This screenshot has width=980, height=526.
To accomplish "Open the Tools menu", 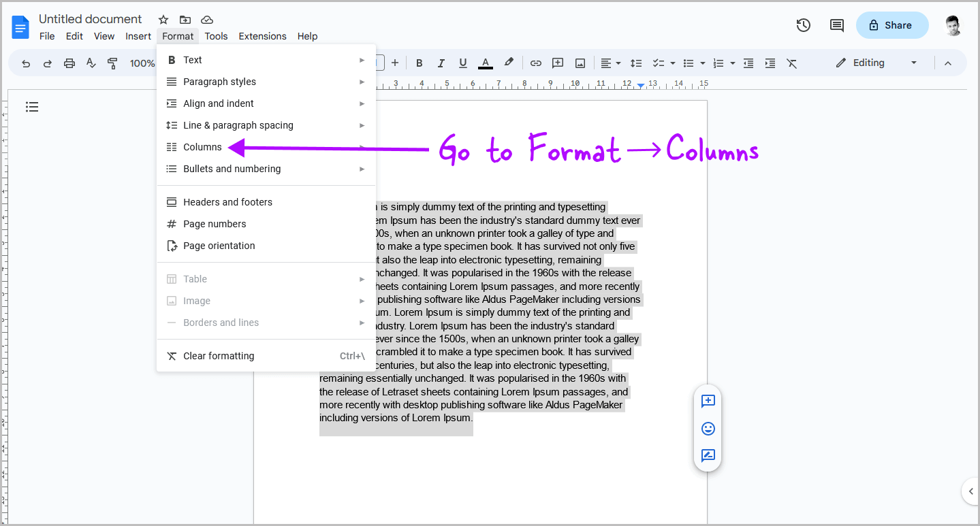I will [x=216, y=36].
